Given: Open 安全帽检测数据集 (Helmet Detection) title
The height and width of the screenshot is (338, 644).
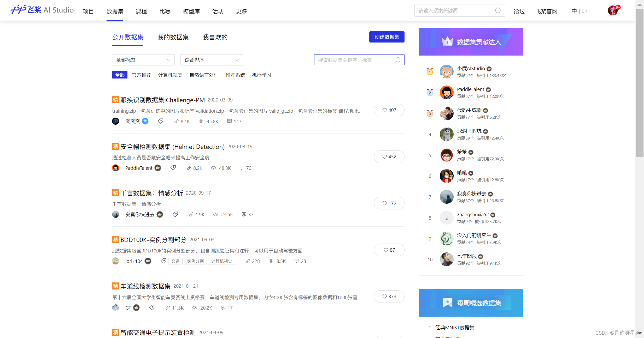Looking at the screenshot, I should [172, 147].
